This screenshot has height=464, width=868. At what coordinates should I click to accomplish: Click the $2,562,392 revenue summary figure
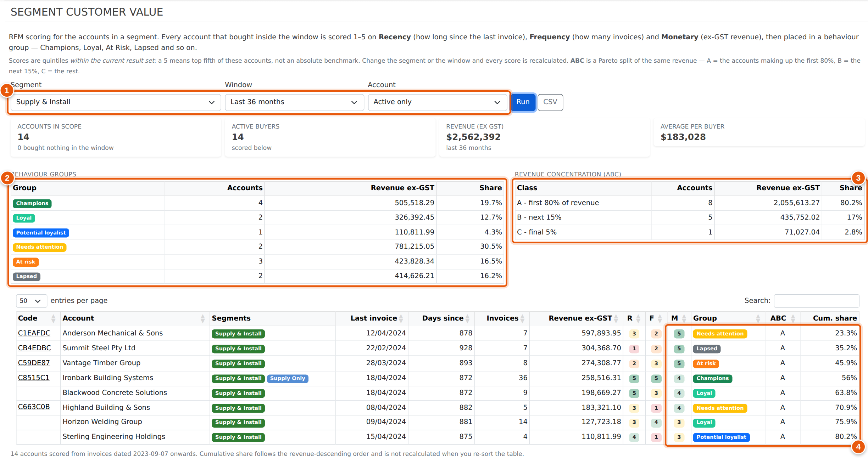473,137
